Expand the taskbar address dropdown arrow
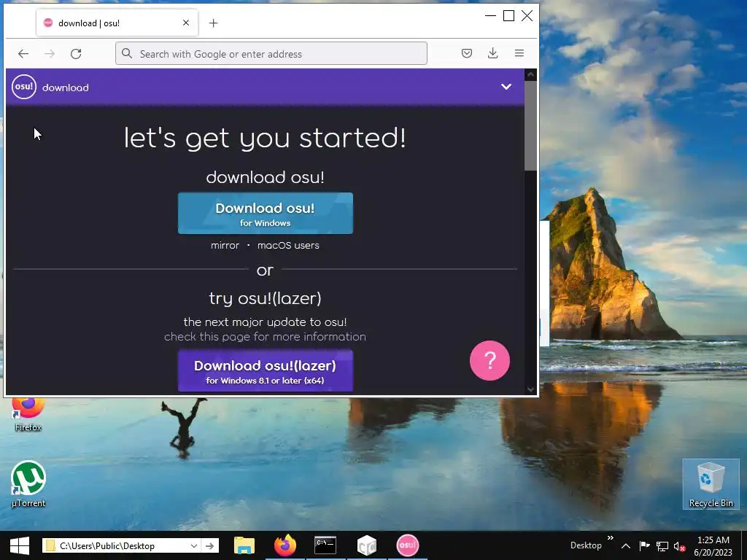This screenshot has height=560, width=747. [x=194, y=545]
